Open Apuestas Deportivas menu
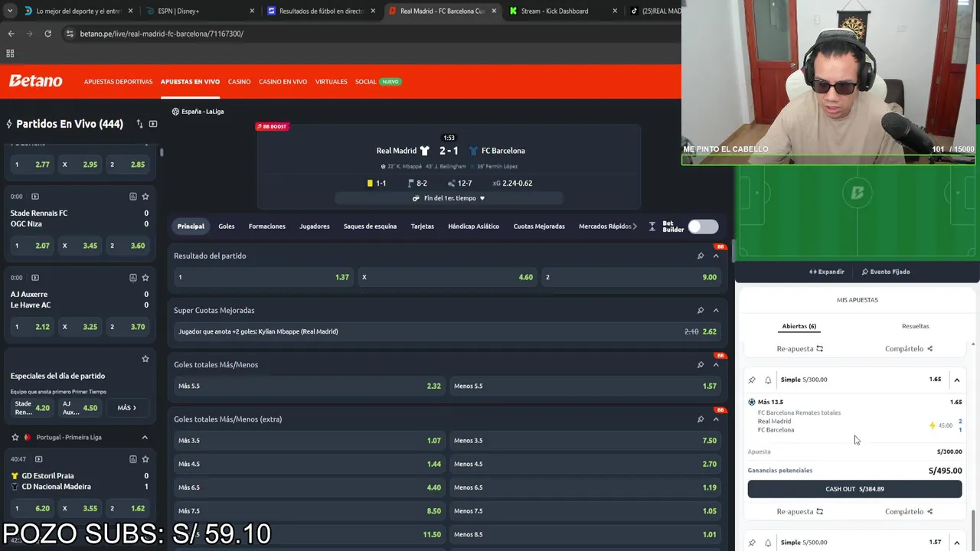980x551 pixels. [118, 82]
